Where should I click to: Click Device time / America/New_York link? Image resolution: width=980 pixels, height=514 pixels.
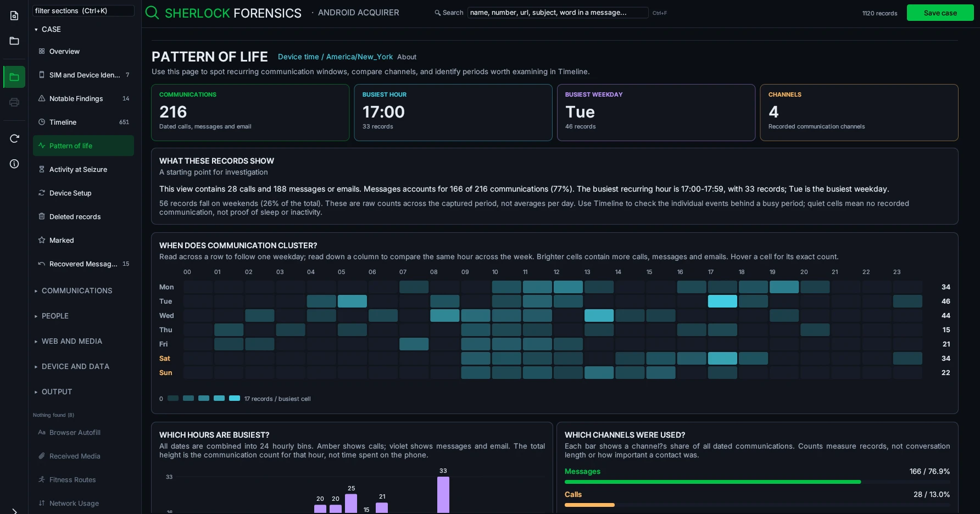(x=335, y=57)
